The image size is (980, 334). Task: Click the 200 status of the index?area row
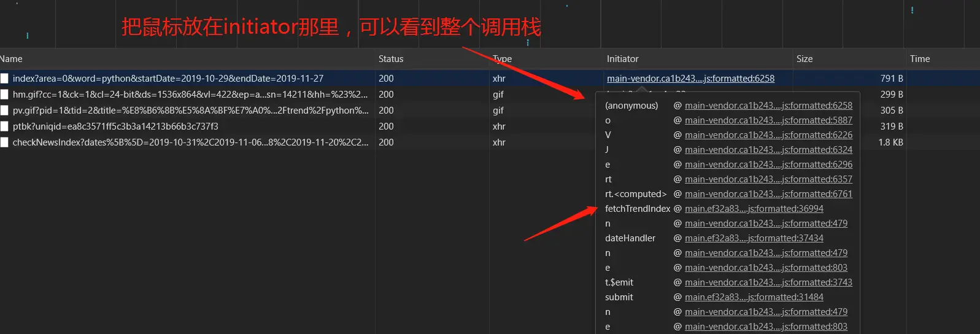tap(386, 79)
